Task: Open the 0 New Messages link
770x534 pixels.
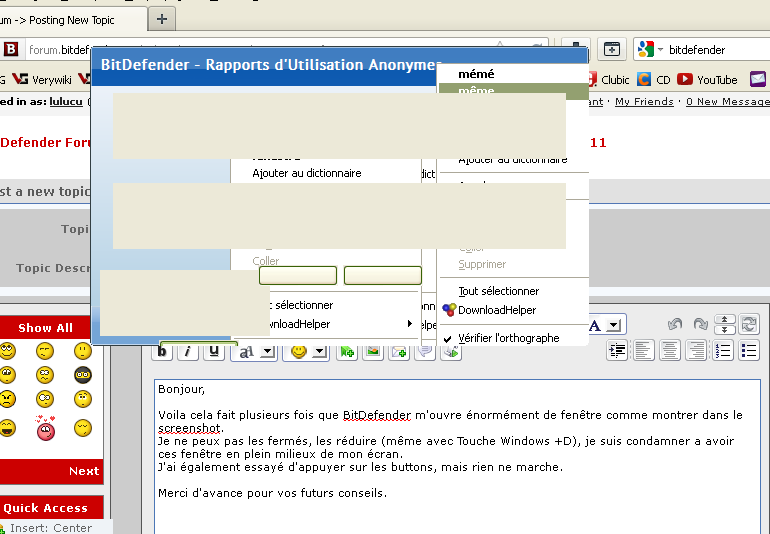Action: click(x=728, y=102)
